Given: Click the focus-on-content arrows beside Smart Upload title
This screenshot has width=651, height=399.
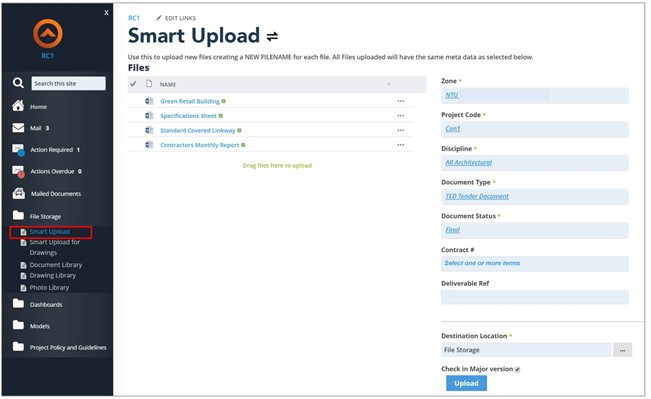Looking at the screenshot, I should 272,37.
